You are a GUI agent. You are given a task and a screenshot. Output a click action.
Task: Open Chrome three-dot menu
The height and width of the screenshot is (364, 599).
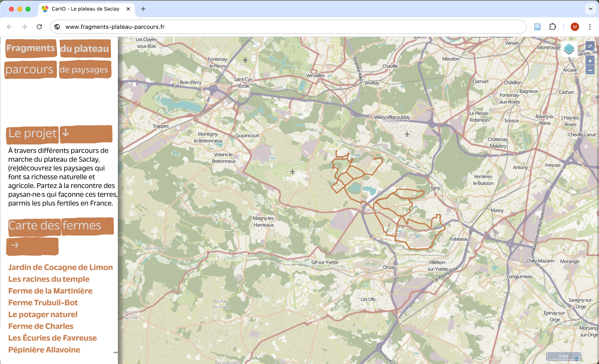(x=589, y=27)
